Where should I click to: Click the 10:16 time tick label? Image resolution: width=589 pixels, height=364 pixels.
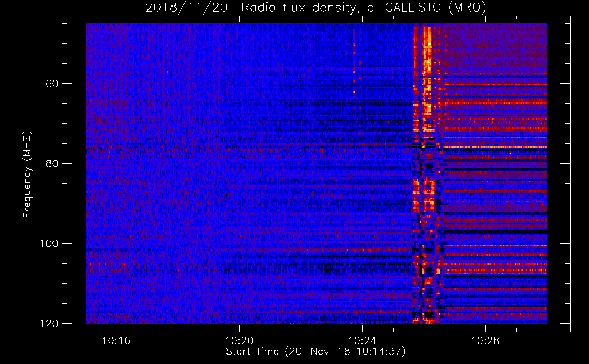pos(116,341)
